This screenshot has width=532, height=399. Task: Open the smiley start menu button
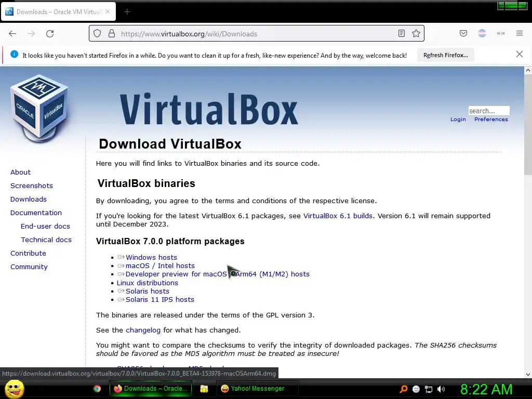[15, 389]
